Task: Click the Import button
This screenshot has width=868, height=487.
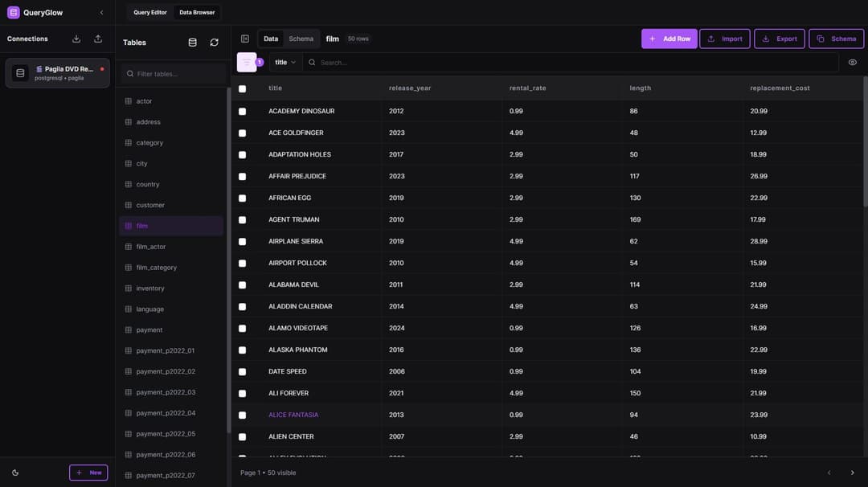Action: (725, 39)
